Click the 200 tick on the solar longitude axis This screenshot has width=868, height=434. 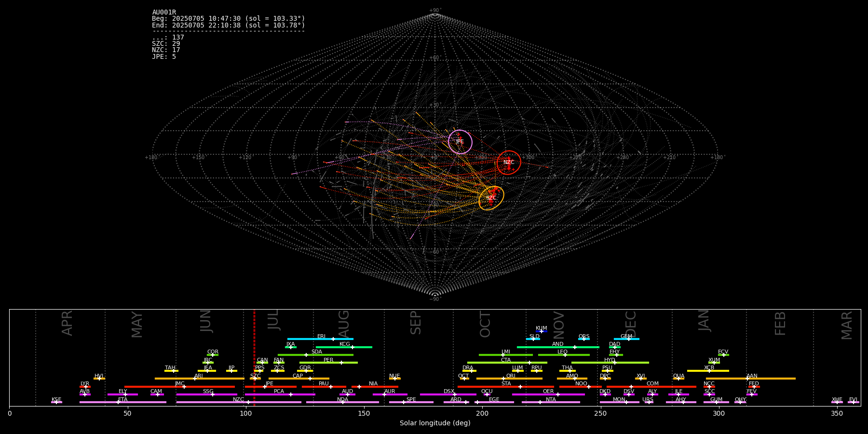pos(482,413)
